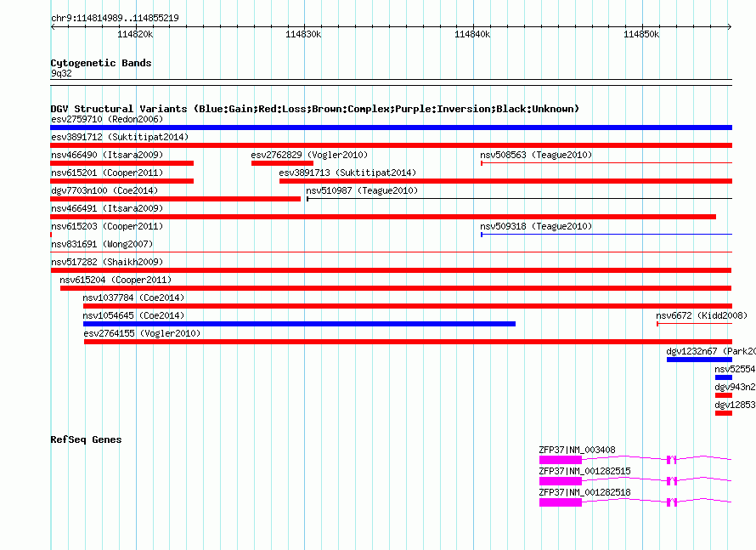This screenshot has width=756, height=550.
Task: Click the Cytogenetic Bands track title
Action: click(x=101, y=63)
